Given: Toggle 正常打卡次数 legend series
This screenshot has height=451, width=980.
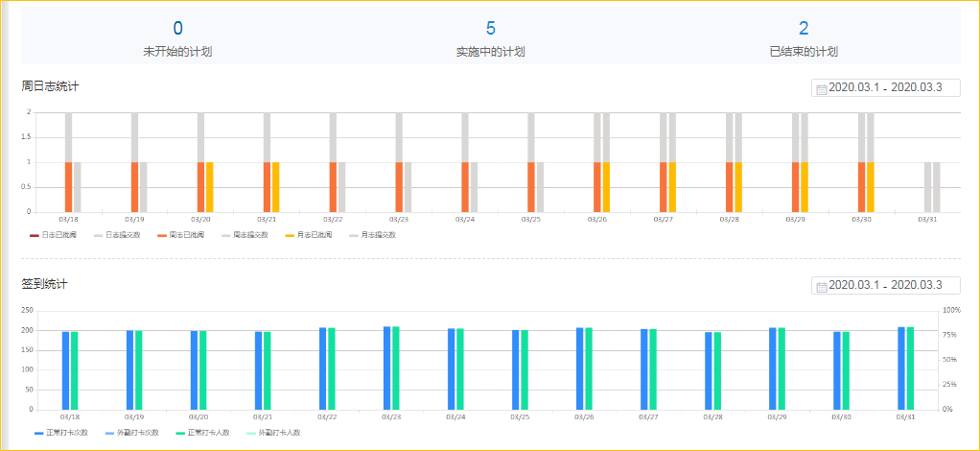Looking at the screenshot, I should click(60, 433).
